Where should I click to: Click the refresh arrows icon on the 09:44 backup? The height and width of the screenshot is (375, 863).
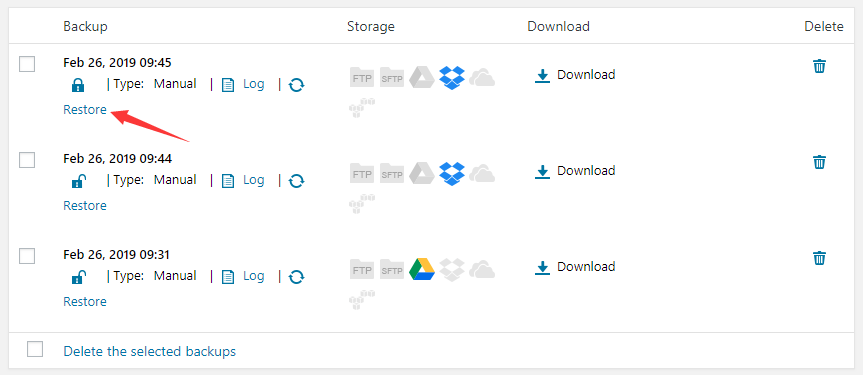[297, 181]
